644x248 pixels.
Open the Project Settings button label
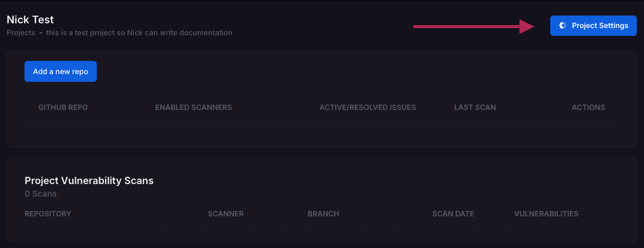(600, 26)
